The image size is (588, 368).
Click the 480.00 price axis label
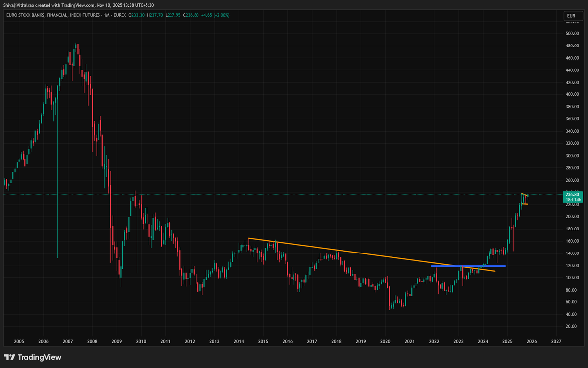572,46
